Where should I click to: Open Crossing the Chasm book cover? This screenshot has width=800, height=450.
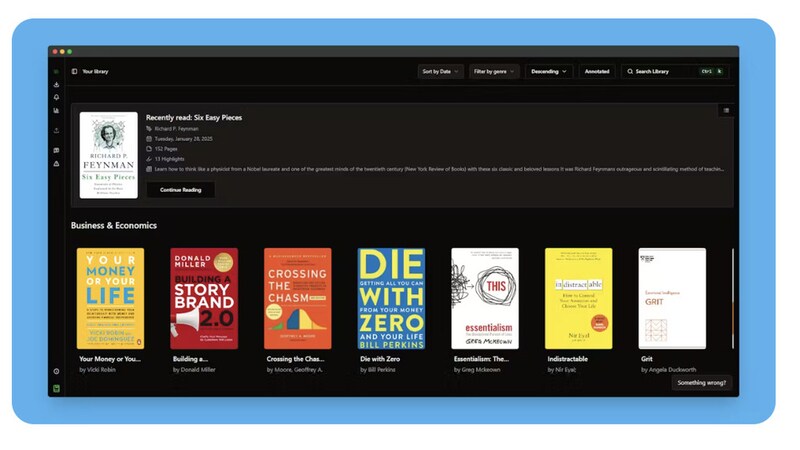tap(297, 298)
